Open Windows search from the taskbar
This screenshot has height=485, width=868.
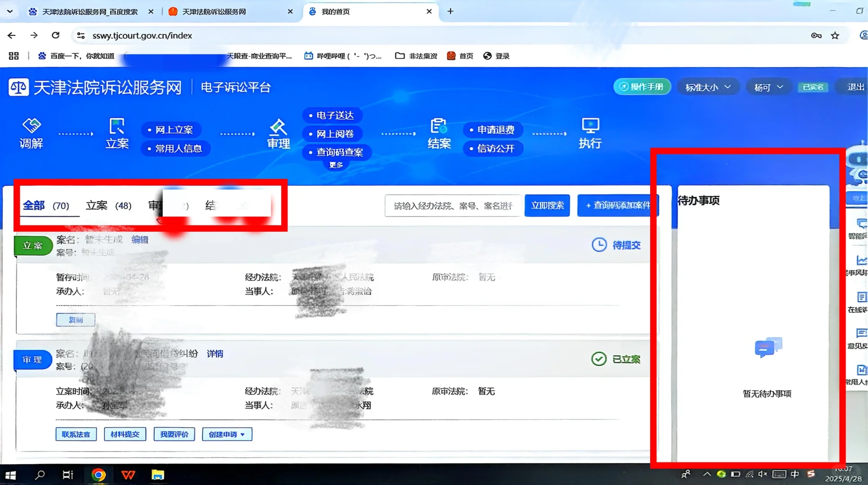click(x=40, y=475)
